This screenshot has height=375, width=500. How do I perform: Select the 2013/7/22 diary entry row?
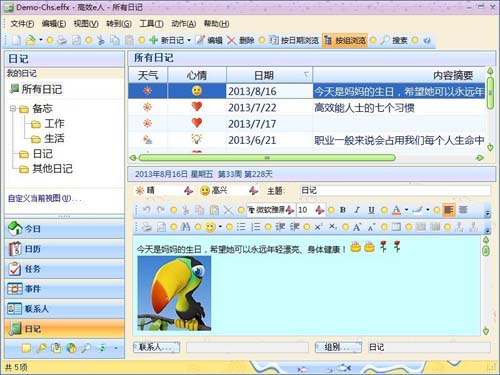pyautogui.click(x=307, y=107)
